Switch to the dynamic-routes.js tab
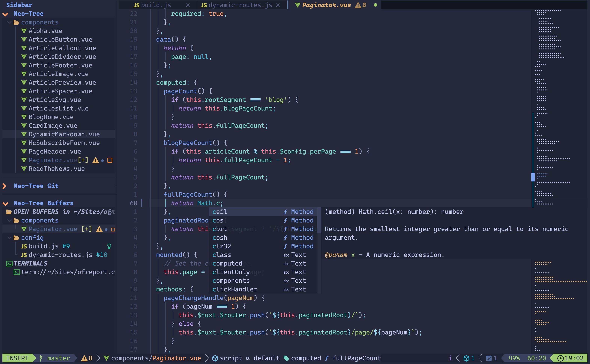590x364 pixels. pos(237,5)
